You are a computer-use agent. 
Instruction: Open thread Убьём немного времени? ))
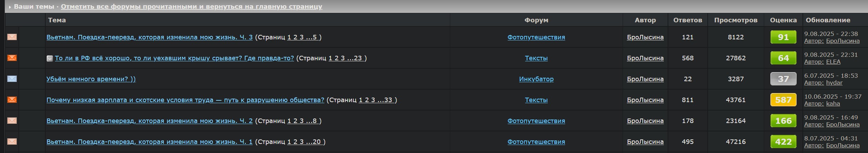(x=91, y=79)
